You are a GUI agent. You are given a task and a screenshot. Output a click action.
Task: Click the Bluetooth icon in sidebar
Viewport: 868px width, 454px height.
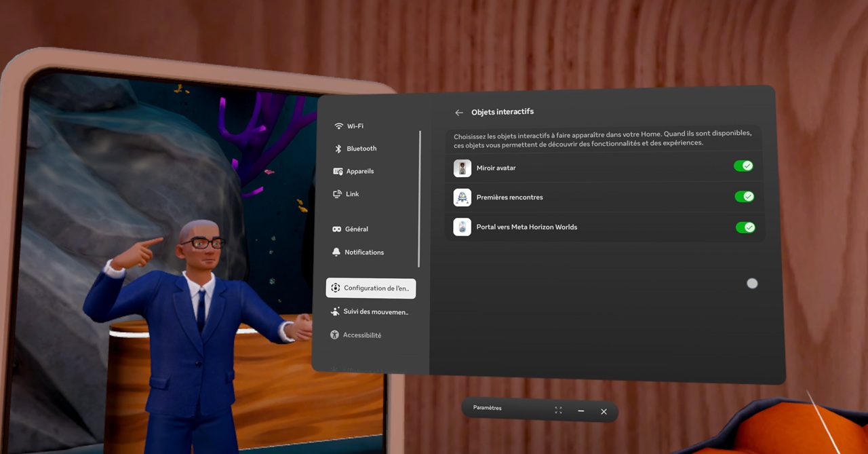(x=338, y=149)
